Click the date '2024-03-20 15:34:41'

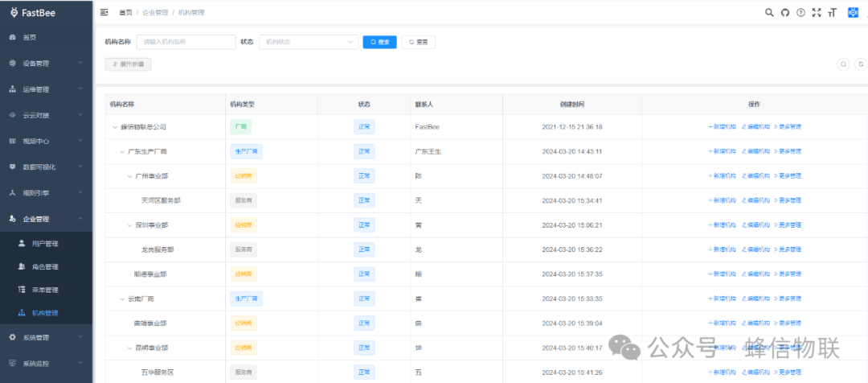572,200
